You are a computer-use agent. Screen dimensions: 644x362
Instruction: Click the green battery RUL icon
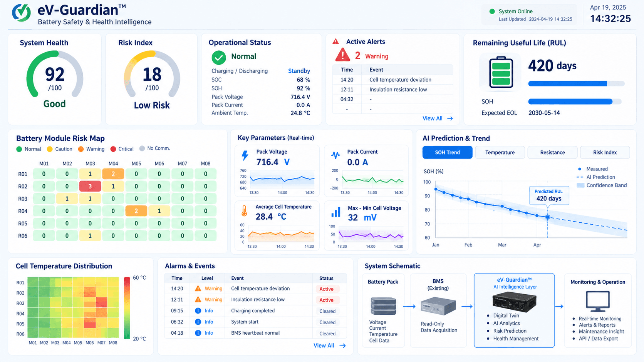501,72
